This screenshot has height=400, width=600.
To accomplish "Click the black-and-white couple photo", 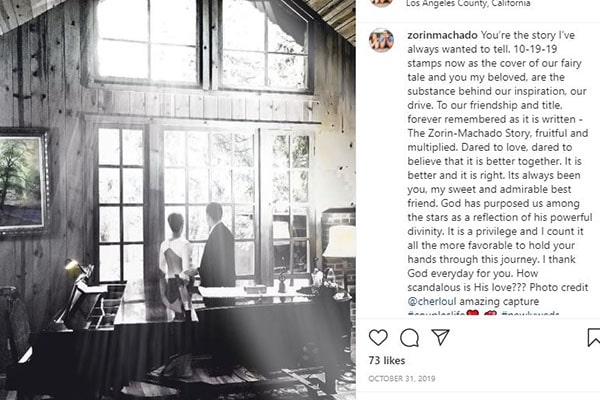I will (178, 200).
